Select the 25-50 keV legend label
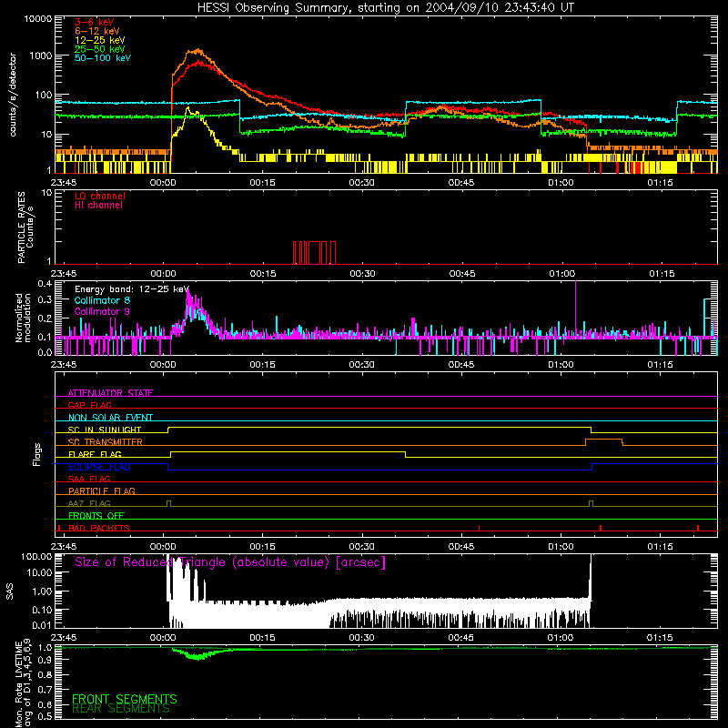 tap(100, 49)
